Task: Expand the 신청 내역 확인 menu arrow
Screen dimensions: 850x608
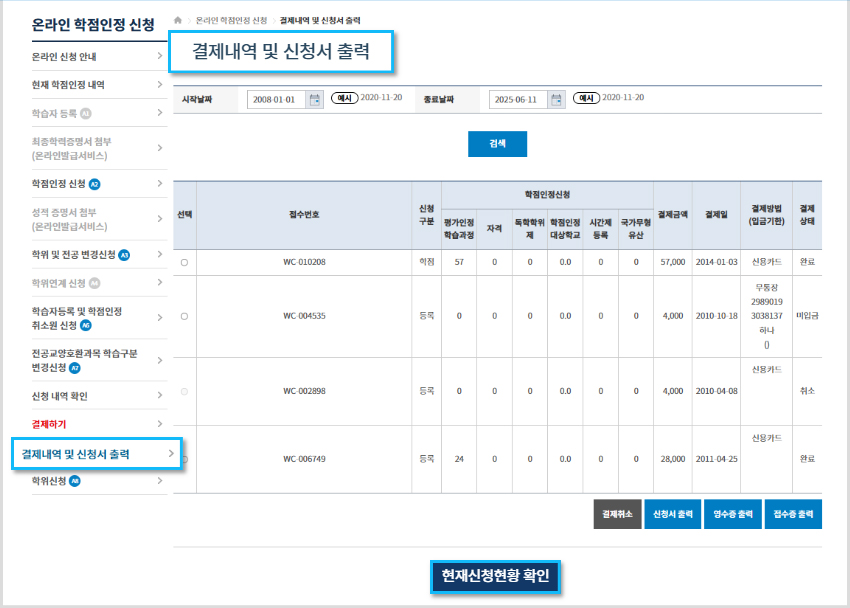Action: (x=158, y=394)
